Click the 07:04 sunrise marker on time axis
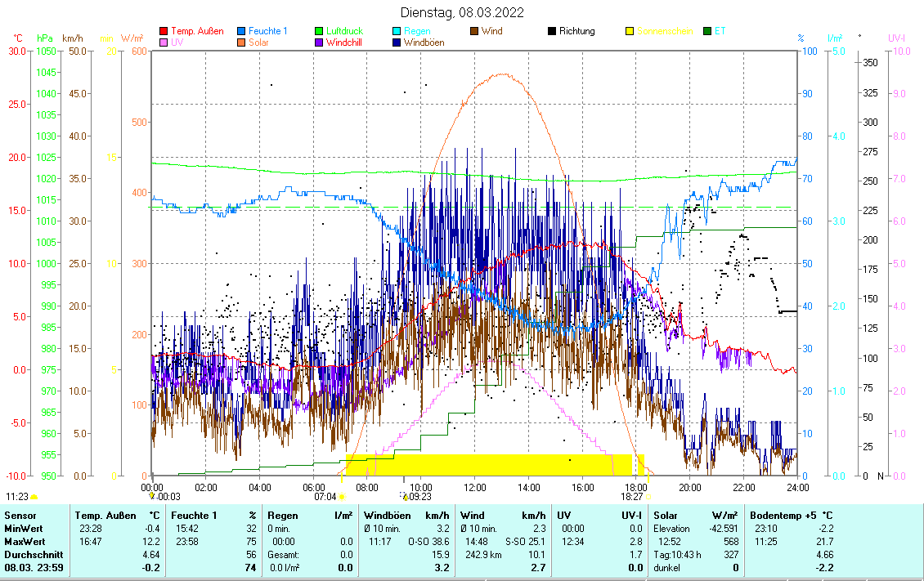Image resolution: width=924 pixels, height=581 pixels. [325, 496]
